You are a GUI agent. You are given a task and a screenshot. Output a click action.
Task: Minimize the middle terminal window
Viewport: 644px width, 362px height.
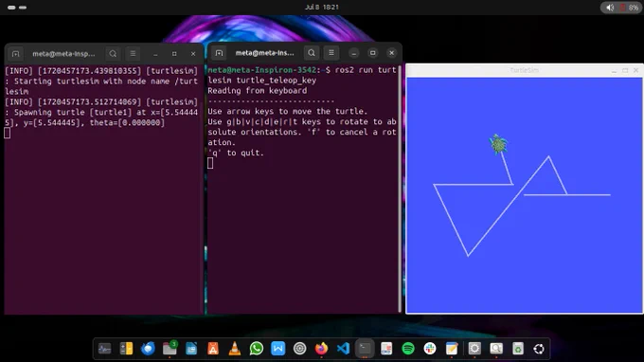click(354, 53)
